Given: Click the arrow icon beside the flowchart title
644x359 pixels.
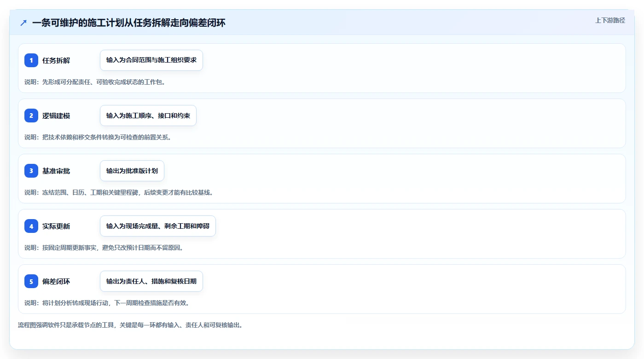Looking at the screenshot, I should coord(23,23).
